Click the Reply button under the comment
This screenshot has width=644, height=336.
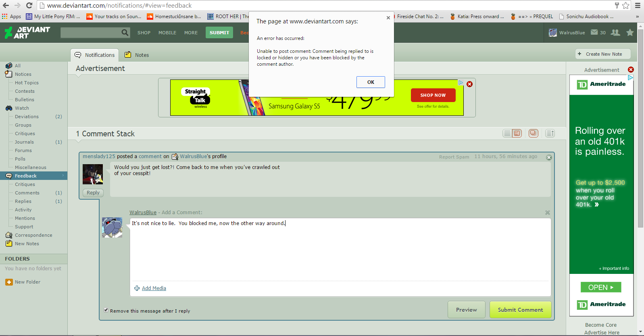93,193
